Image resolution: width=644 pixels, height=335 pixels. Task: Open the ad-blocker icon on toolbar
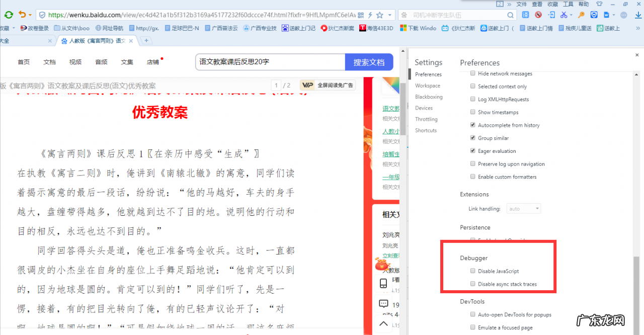pyautogui.click(x=538, y=15)
